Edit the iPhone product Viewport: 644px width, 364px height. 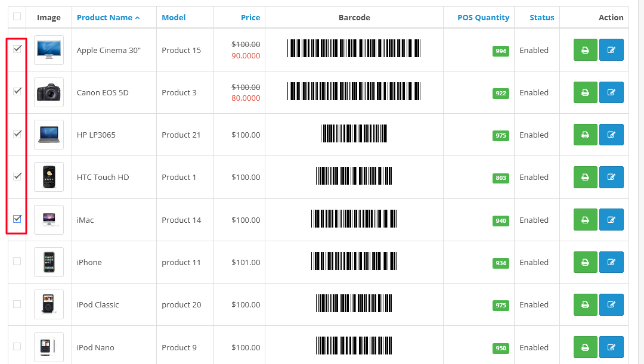coord(611,262)
